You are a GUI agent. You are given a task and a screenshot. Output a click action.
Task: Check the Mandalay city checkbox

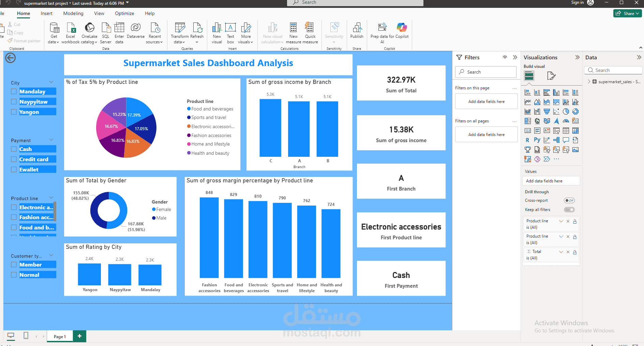14,91
